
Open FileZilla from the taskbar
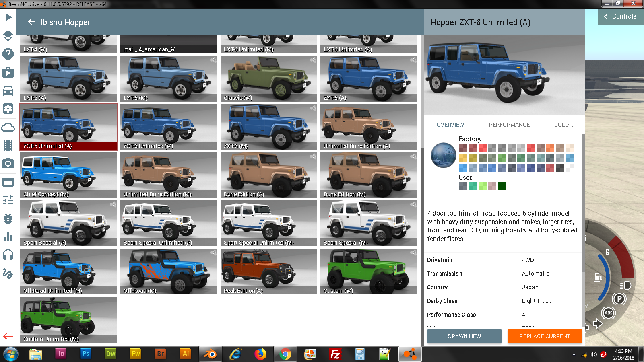click(x=335, y=354)
